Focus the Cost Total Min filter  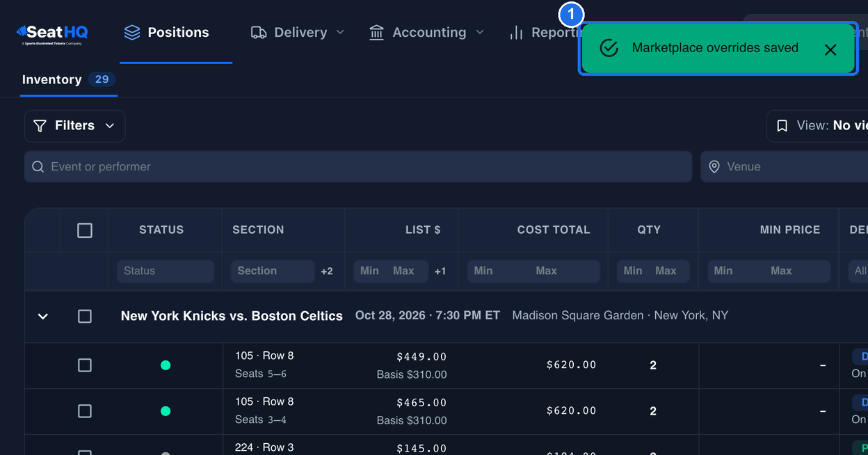pos(498,271)
